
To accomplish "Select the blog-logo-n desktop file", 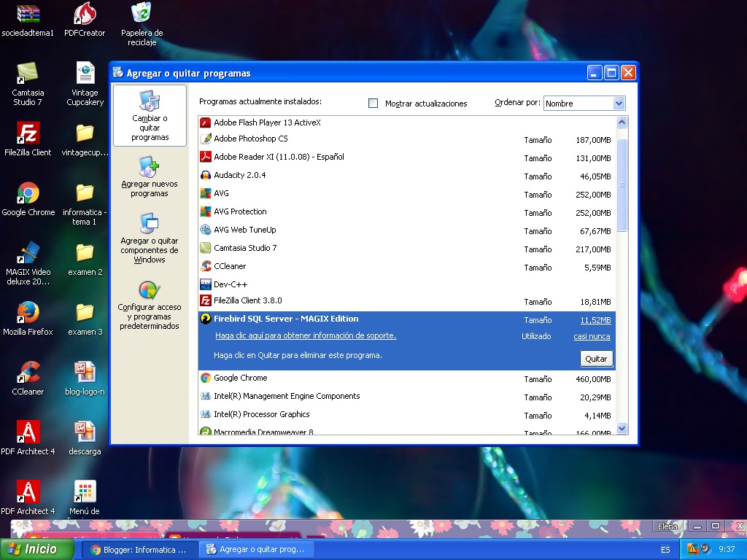I will (x=85, y=378).
